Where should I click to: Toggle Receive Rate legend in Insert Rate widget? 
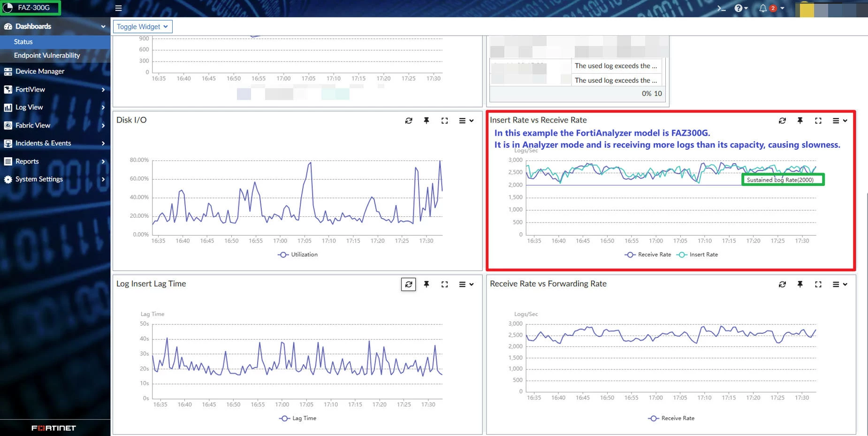coord(647,254)
